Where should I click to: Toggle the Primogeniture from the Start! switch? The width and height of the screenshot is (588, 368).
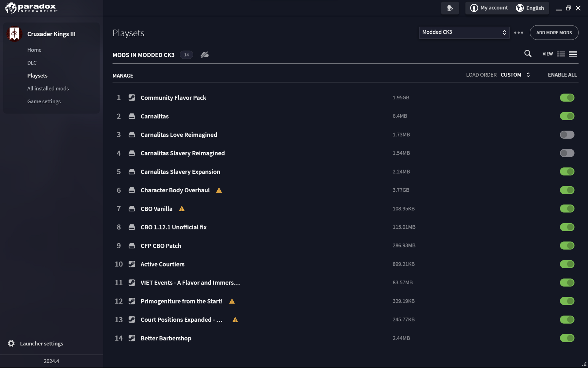point(567,301)
